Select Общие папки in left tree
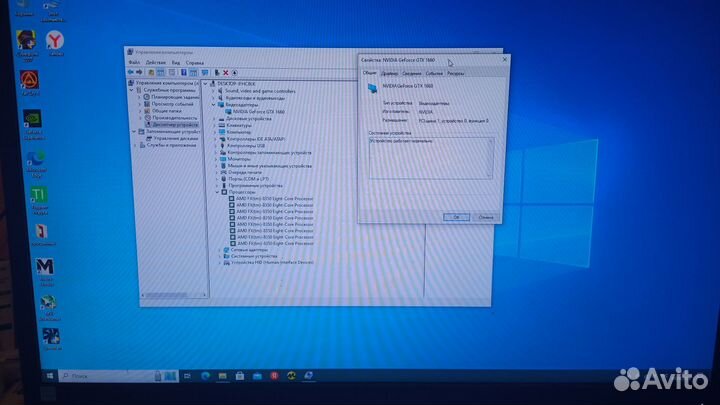The width and height of the screenshot is (720, 405). coord(166,111)
